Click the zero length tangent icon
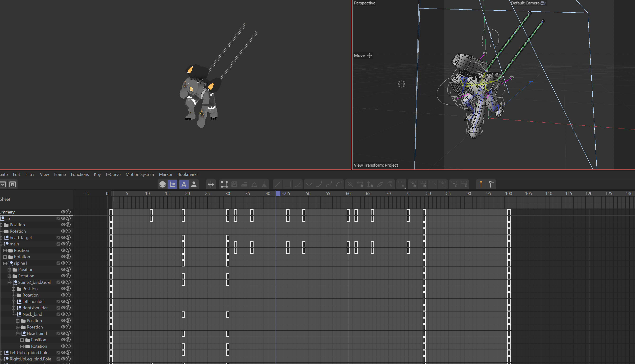 point(464,185)
